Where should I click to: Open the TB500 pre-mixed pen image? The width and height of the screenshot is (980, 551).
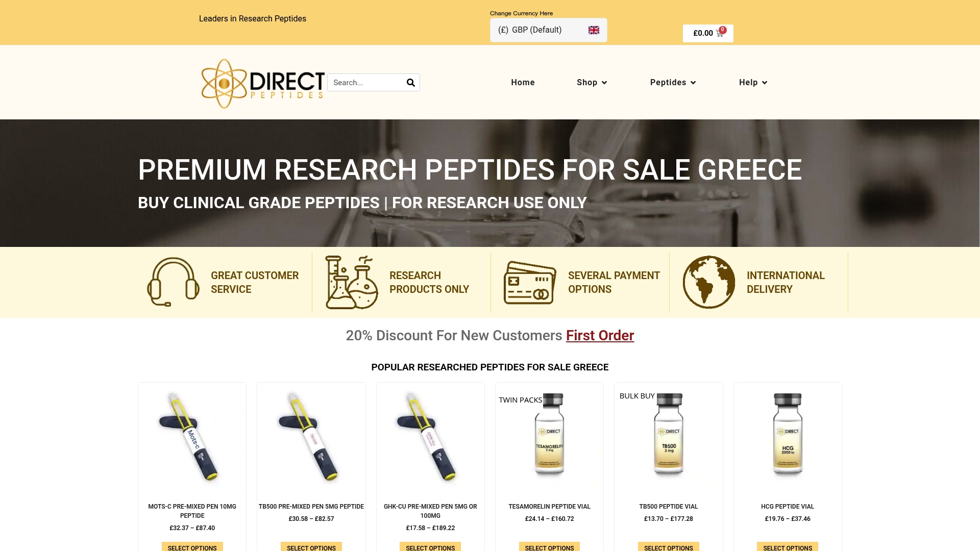tap(311, 437)
